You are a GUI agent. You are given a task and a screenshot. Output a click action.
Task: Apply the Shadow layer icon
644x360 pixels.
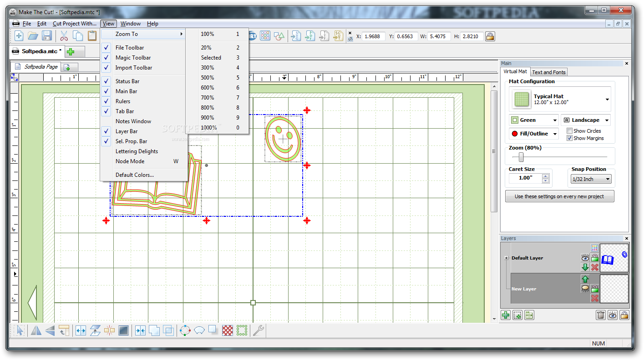pos(213,330)
